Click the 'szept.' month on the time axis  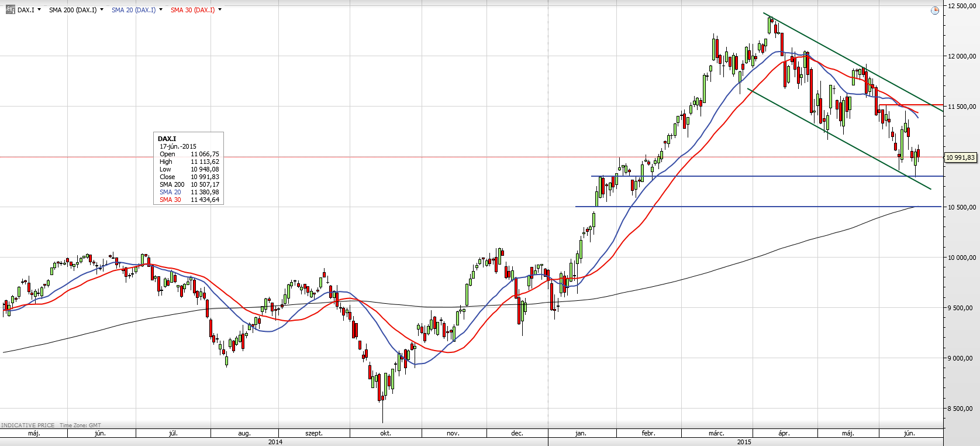pos(314,434)
